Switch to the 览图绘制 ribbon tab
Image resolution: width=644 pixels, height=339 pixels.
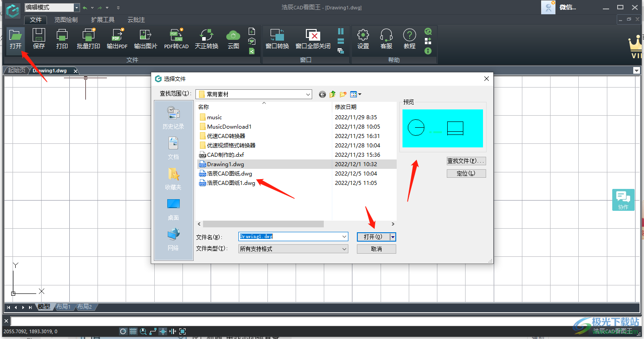coord(66,20)
